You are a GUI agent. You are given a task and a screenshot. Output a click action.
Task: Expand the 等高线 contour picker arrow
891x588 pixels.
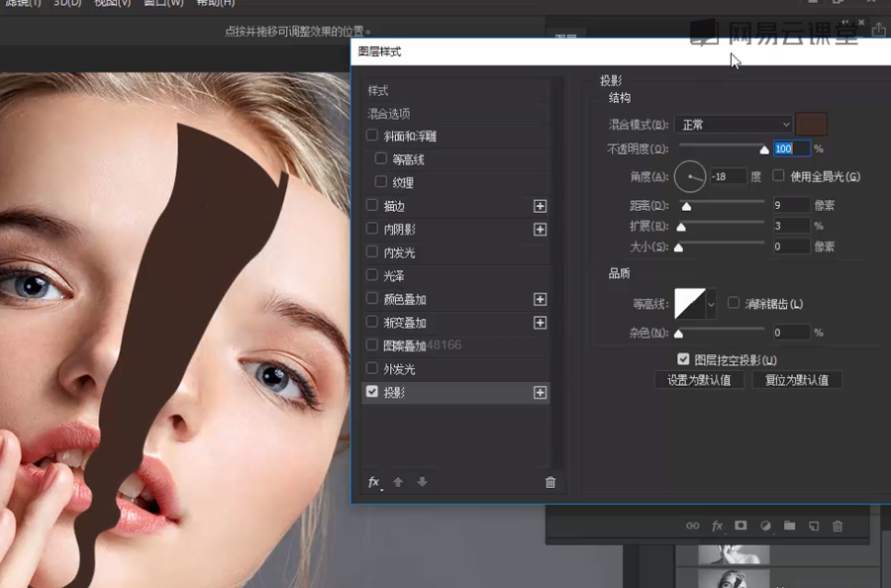tap(711, 304)
